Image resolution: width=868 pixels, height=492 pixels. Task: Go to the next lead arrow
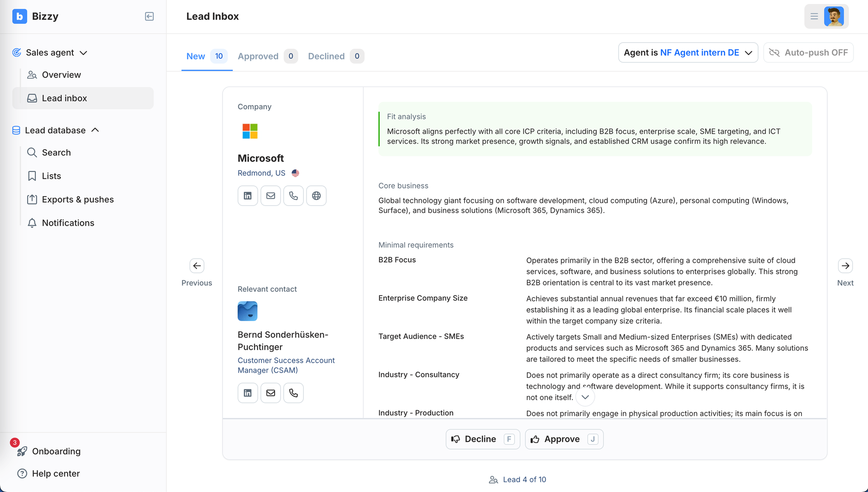845,266
